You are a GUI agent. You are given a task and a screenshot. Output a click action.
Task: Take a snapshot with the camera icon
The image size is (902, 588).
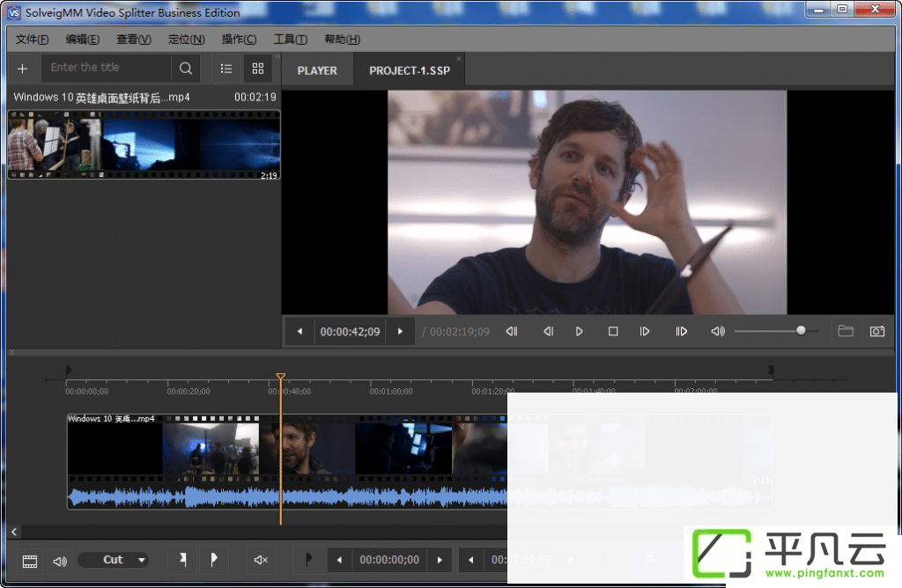876,332
